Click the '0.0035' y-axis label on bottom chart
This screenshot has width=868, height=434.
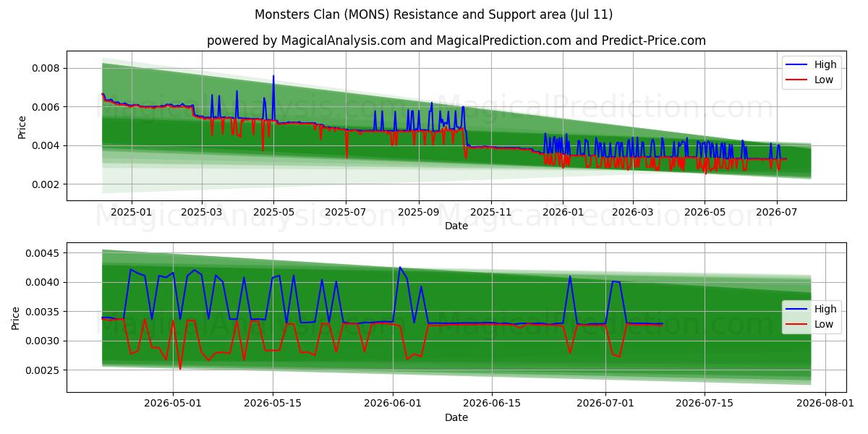(x=44, y=312)
